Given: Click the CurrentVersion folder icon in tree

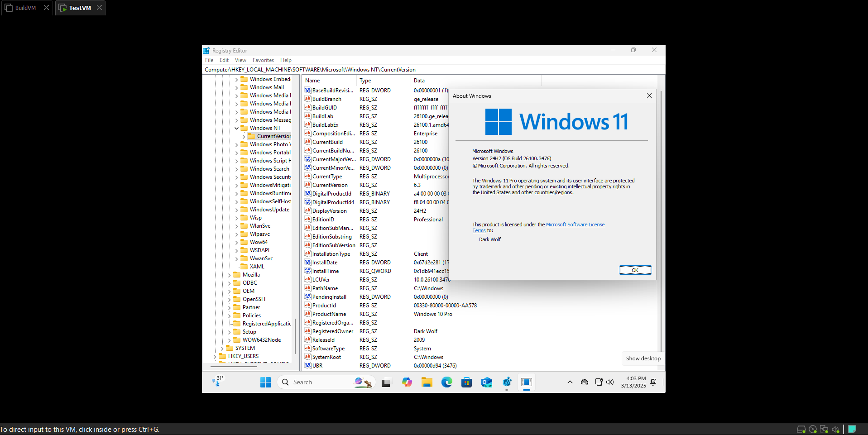Looking at the screenshot, I should click(x=251, y=136).
